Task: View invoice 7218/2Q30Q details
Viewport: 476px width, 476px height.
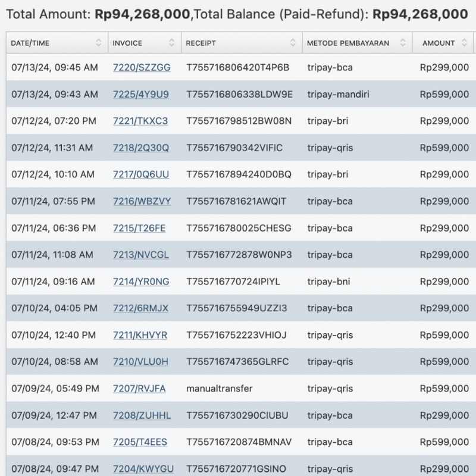Action: 141,148
